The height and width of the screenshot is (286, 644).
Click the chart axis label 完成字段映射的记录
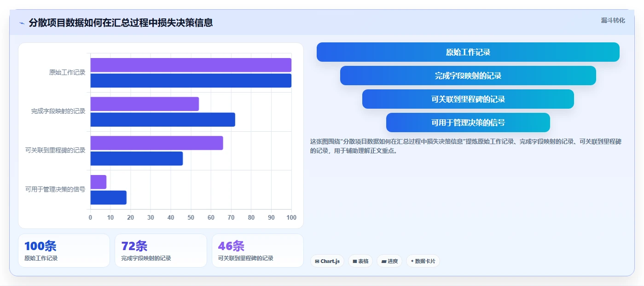click(58, 111)
